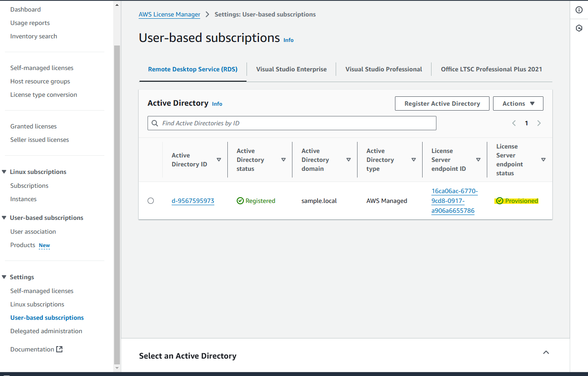This screenshot has height=376, width=588.
Task: Open AWS License Manager breadcrumb link
Action: [169, 14]
